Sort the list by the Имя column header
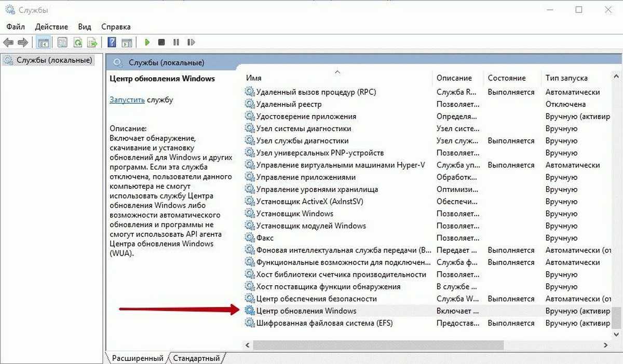Screen dimensions: 623x364 (254, 78)
